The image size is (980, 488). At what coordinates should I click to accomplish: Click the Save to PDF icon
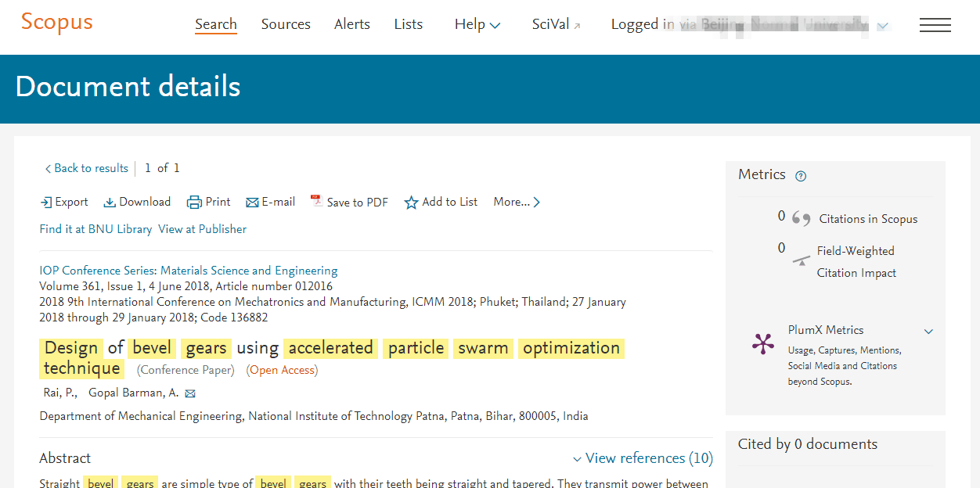point(316,201)
